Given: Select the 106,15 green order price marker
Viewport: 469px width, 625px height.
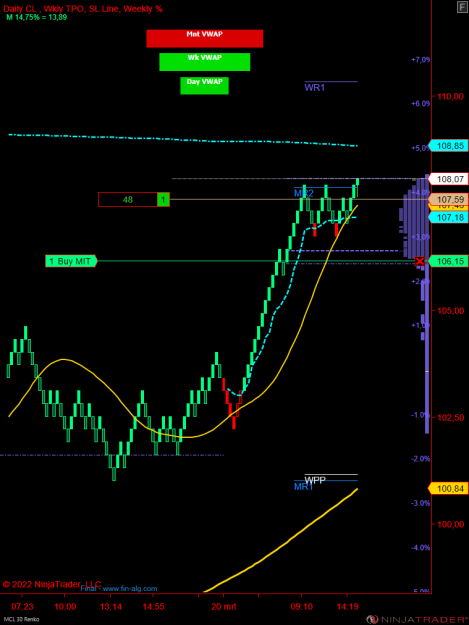Looking at the screenshot, I should coord(448,261).
